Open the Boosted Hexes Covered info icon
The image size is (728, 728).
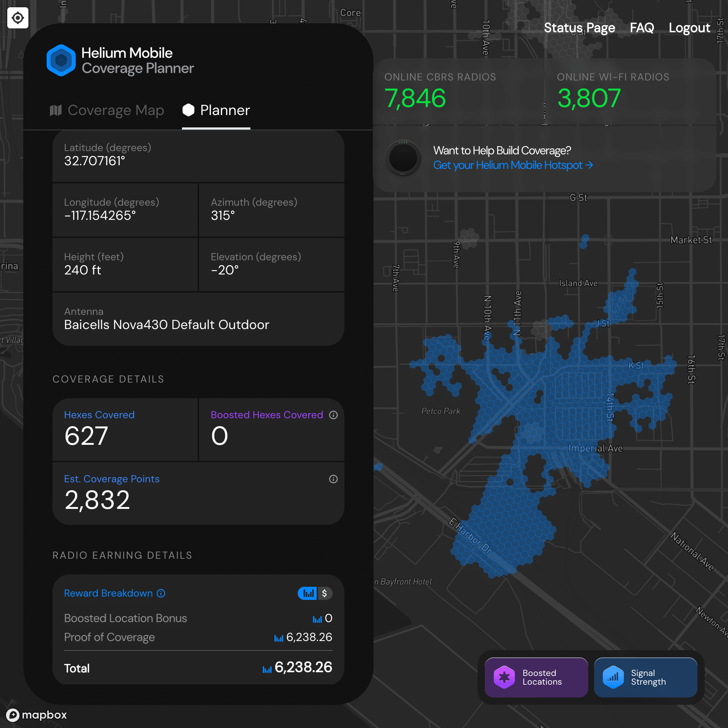pos(333,415)
